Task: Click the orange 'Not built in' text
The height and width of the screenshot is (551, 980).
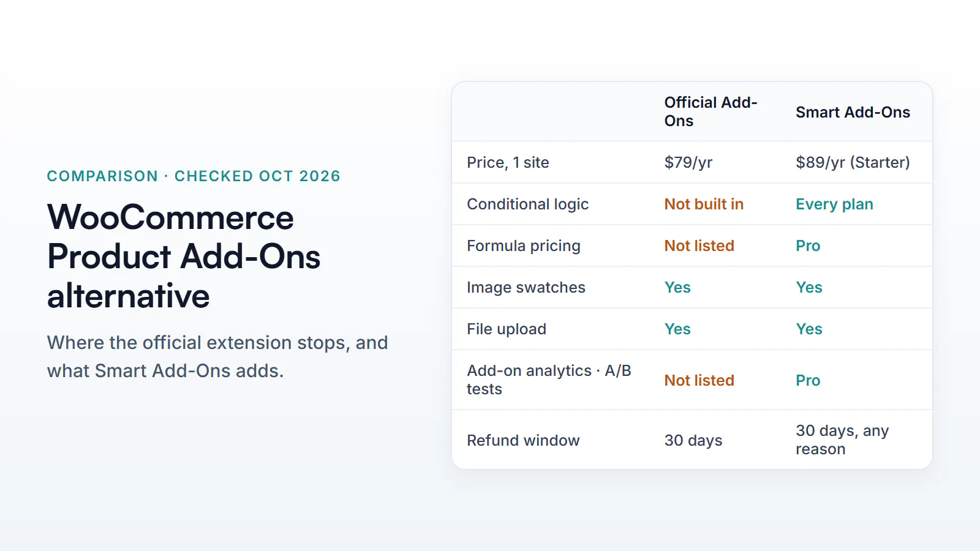Action: click(x=704, y=204)
